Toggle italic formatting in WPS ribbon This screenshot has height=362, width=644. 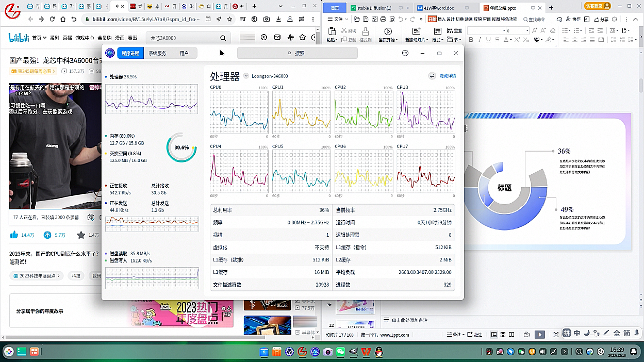[480, 40]
